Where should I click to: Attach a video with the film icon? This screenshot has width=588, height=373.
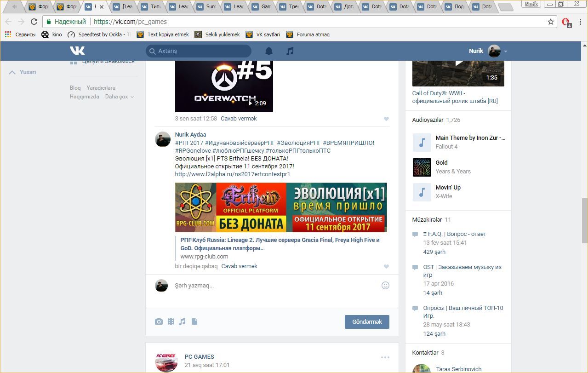pyautogui.click(x=171, y=321)
